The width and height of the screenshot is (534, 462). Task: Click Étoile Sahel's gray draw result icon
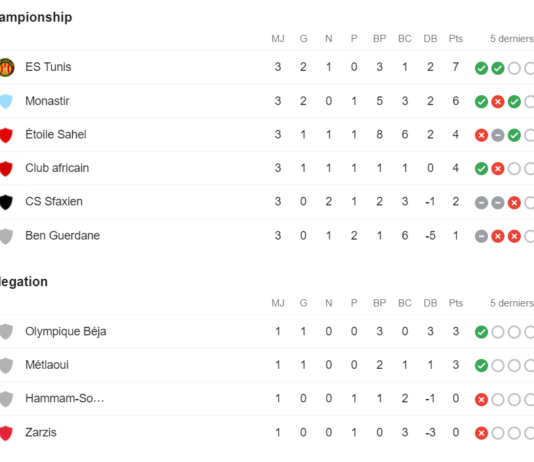[498, 135]
